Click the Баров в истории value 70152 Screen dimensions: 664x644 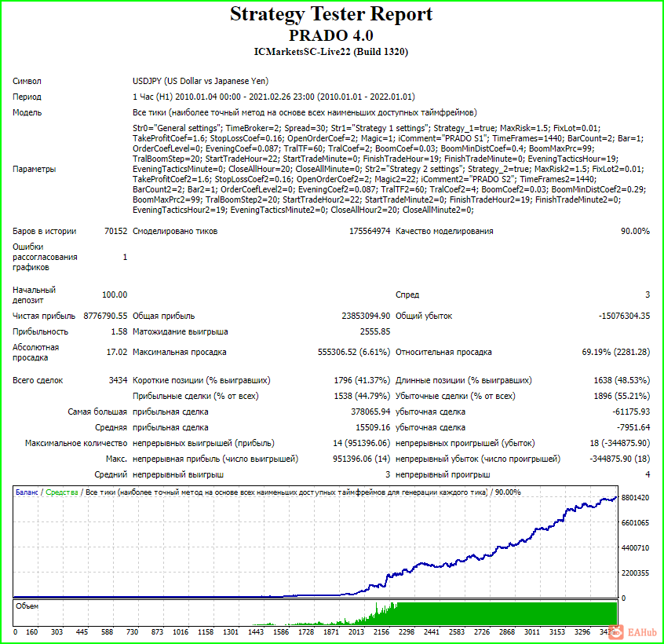pyautogui.click(x=115, y=231)
